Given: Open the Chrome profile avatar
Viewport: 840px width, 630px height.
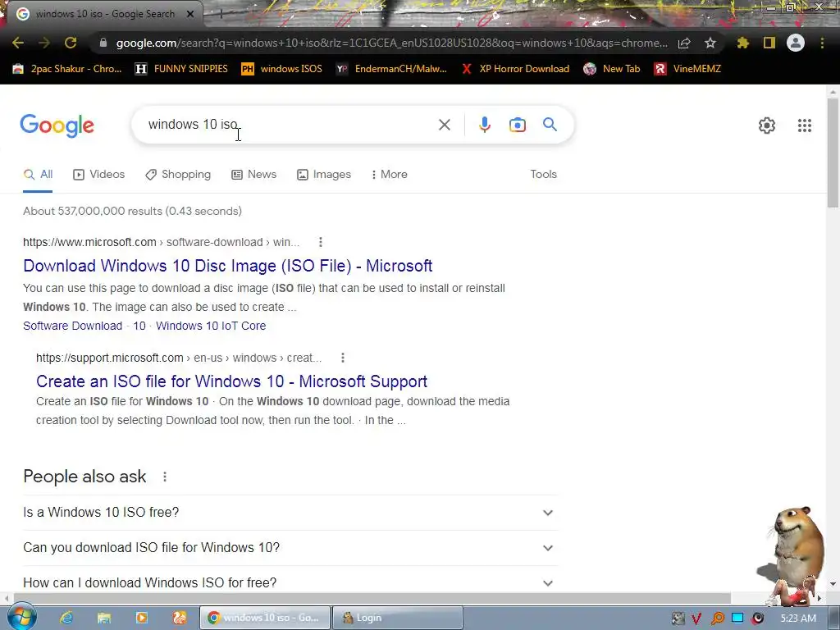Looking at the screenshot, I should click(x=796, y=43).
